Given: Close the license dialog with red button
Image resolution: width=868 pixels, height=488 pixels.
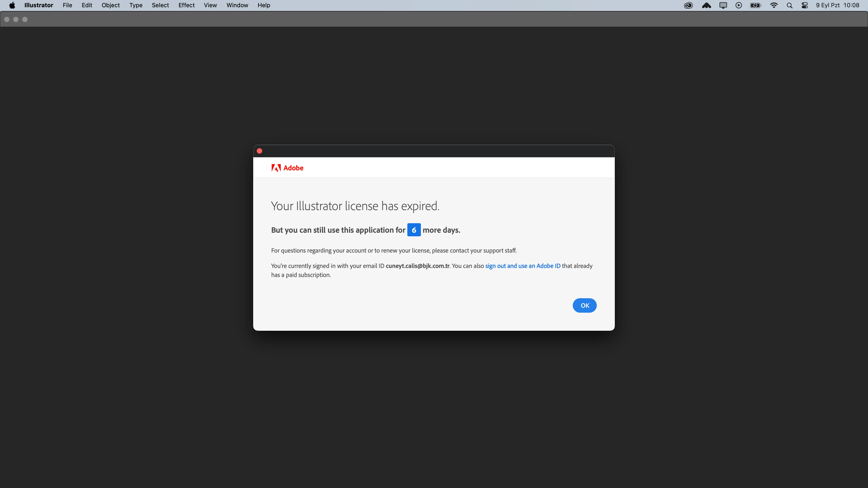Looking at the screenshot, I should [x=259, y=151].
